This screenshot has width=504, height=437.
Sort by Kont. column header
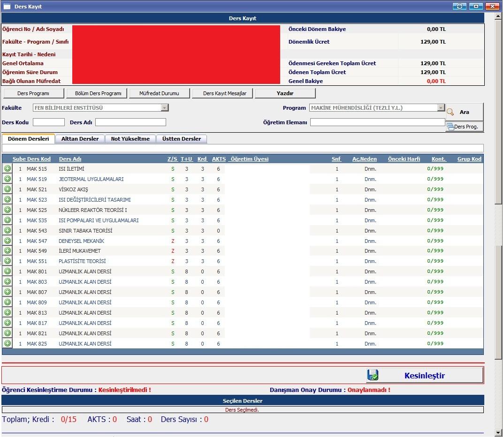[439, 159]
